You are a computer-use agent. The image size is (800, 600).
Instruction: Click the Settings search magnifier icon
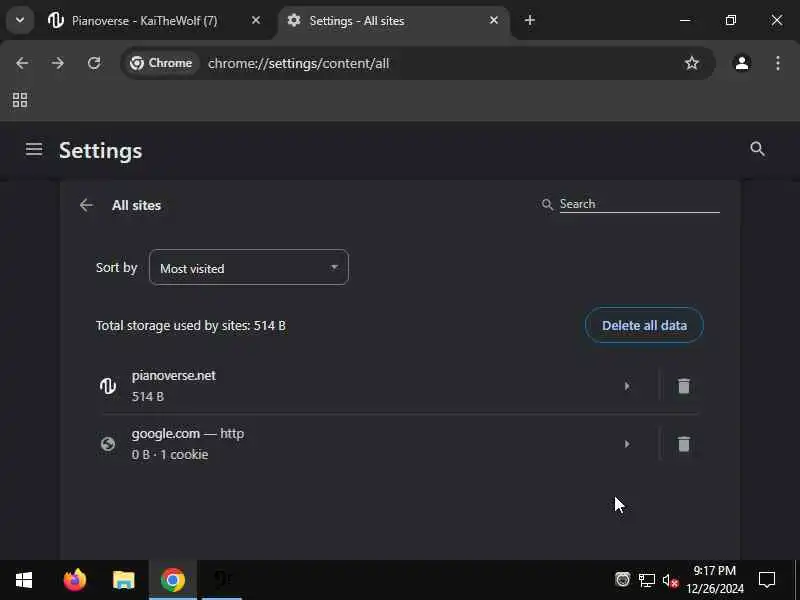tap(757, 149)
